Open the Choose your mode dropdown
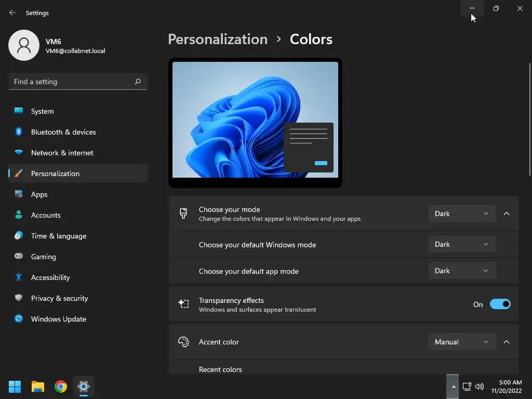 point(462,214)
